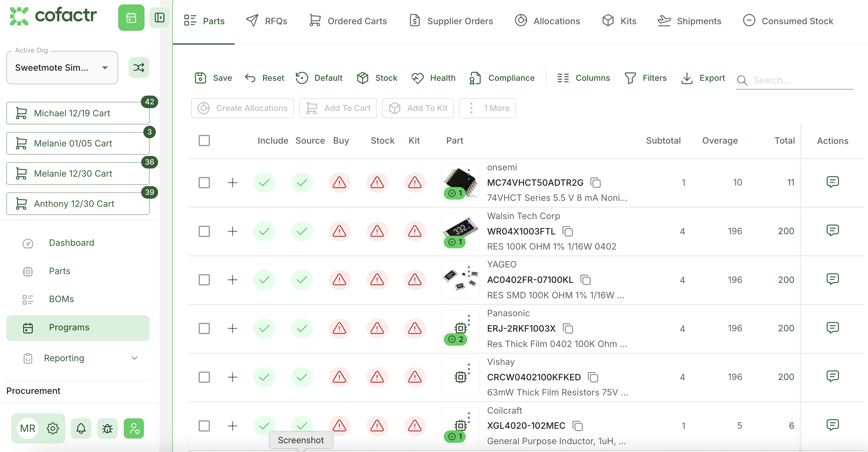Open notifications bell icon
Image resolution: width=868 pixels, height=452 pixels.
click(81, 428)
